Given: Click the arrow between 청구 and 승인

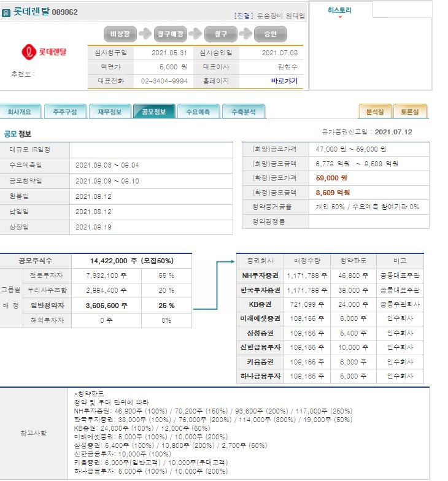Looking at the screenshot, I should (x=245, y=33).
